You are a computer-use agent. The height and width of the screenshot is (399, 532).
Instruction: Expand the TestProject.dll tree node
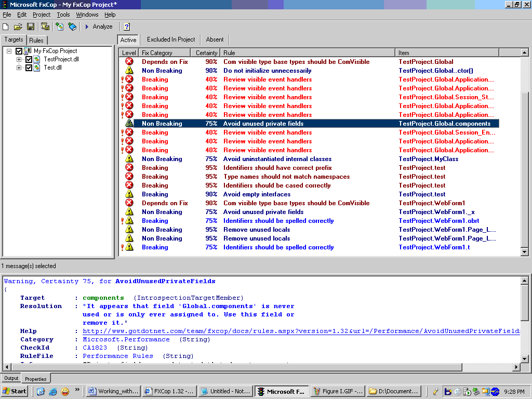point(19,59)
